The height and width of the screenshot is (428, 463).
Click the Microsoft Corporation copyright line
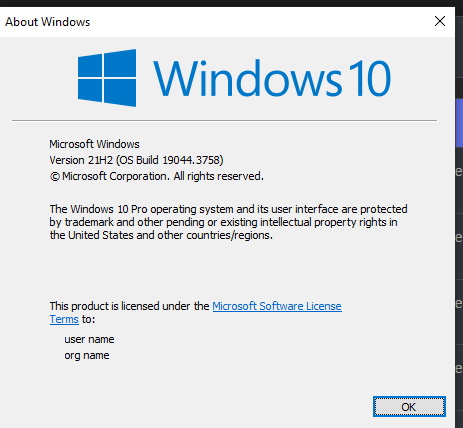(x=157, y=176)
